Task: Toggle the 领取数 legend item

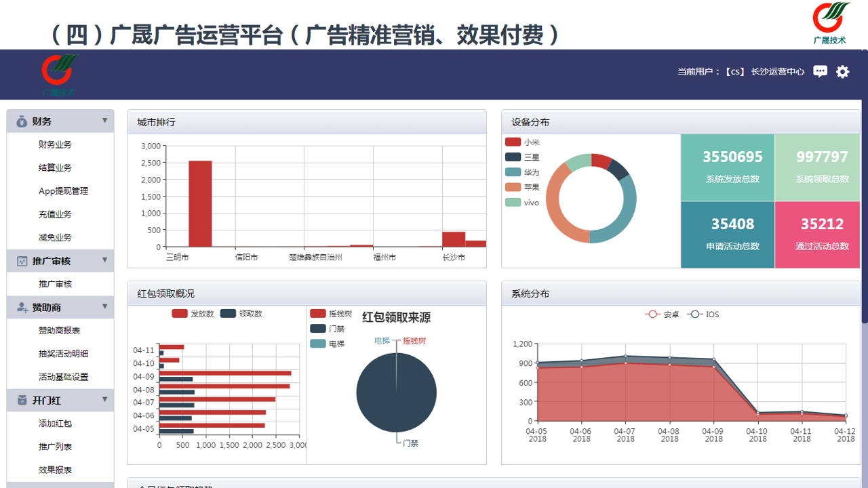Action: [x=241, y=314]
